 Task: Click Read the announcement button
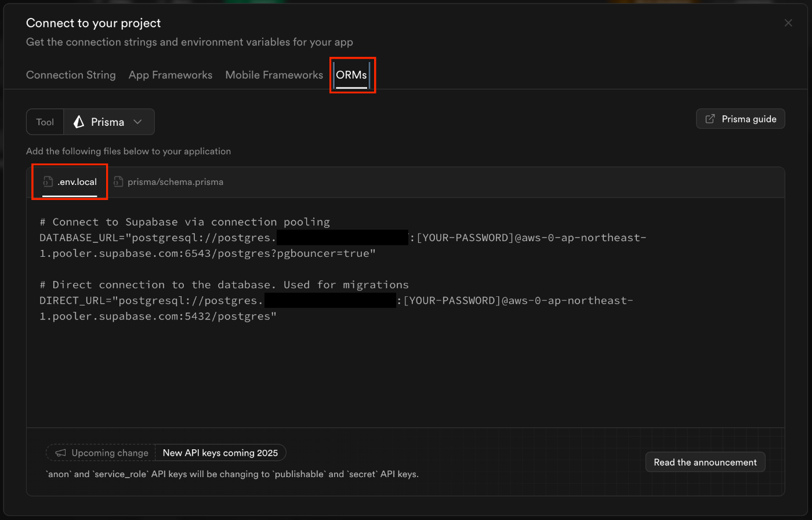pyautogui.click(x=705, y=462)
